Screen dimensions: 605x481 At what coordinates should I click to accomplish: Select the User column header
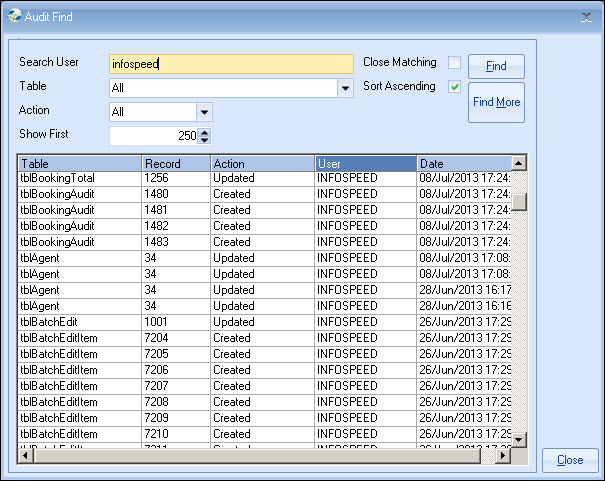pyautogui.click(x=364, y=163)
